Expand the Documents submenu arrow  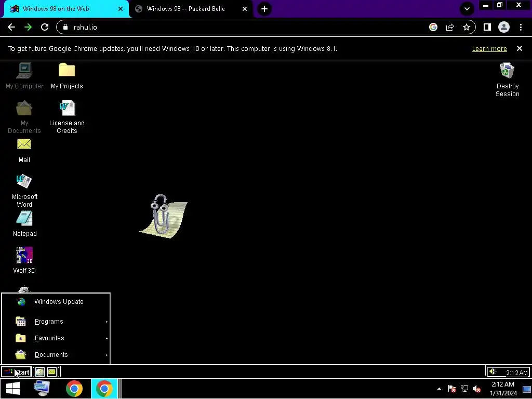coord(107,355)
